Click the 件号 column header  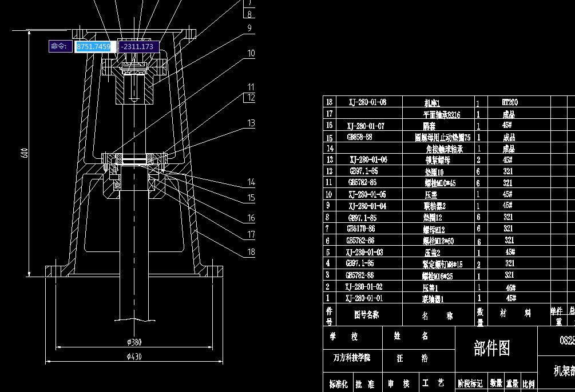(329, 316)
